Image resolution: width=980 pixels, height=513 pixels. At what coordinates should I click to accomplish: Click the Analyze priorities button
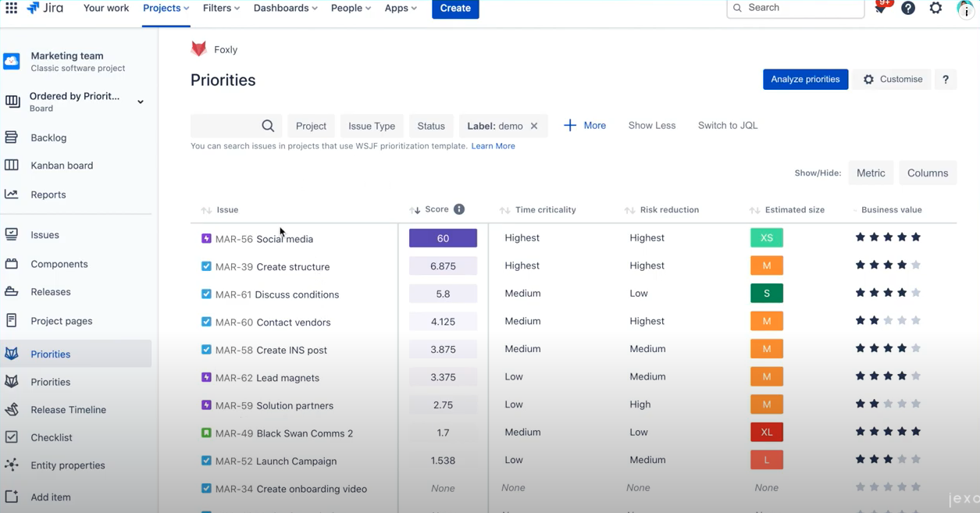pos(805,79)
